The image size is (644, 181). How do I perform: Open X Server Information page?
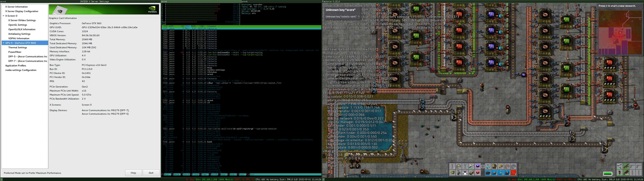(x=16, y=7)
